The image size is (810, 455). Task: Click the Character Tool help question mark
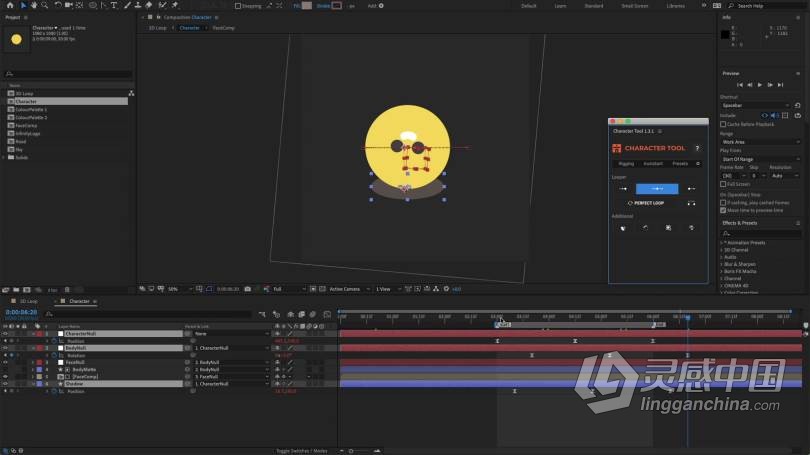coord(697,148)
